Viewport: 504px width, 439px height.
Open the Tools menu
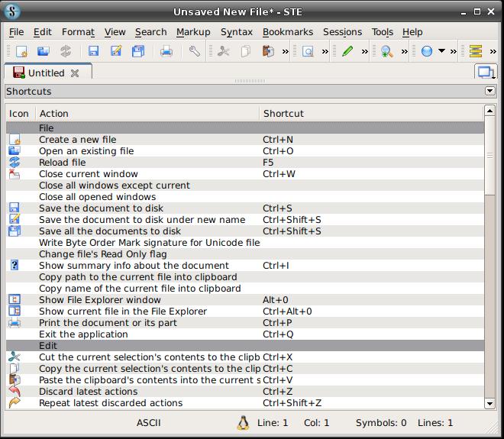point(382,32)
